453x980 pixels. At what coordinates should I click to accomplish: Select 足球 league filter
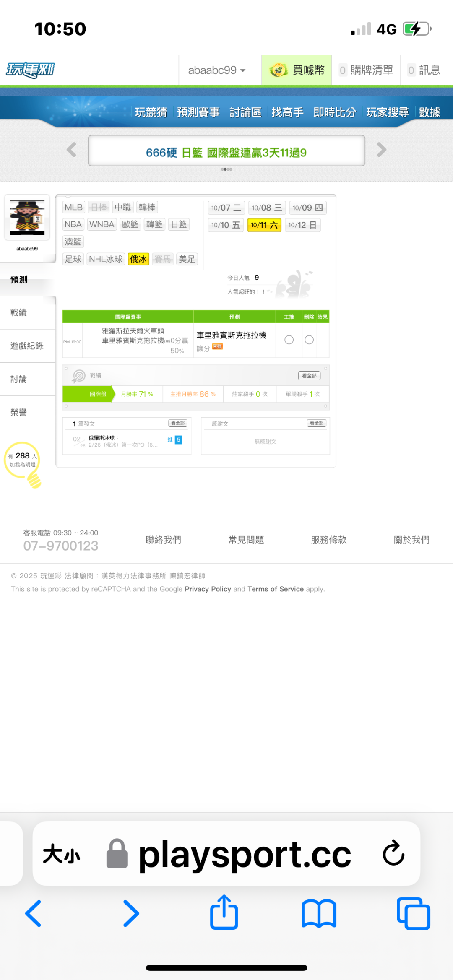73,259
